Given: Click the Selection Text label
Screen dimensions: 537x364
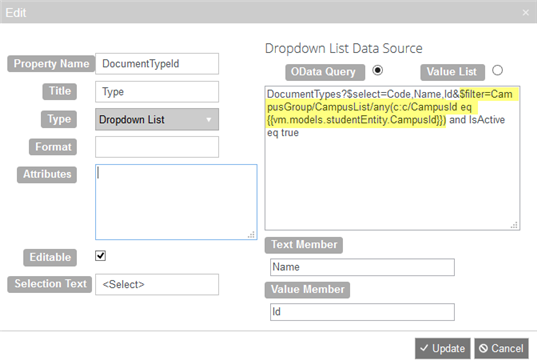Looking at the screenshot, I should (x=50, y=284).
